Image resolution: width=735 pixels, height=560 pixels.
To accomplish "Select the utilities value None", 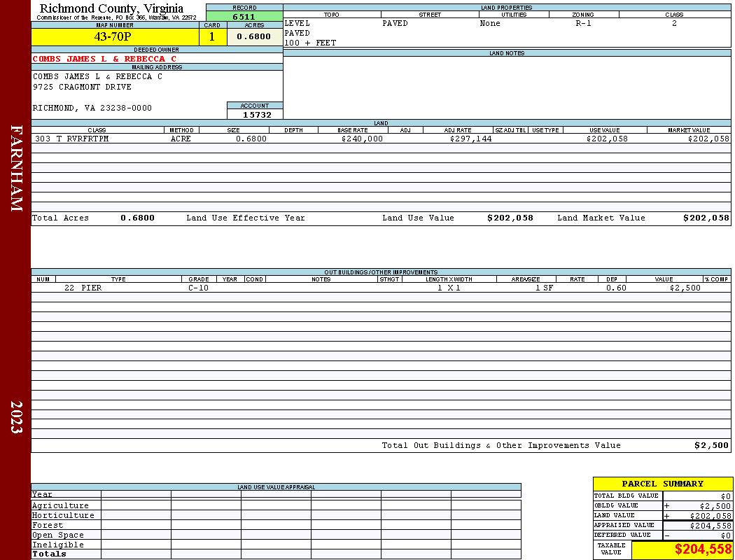I will click(490, 23).
